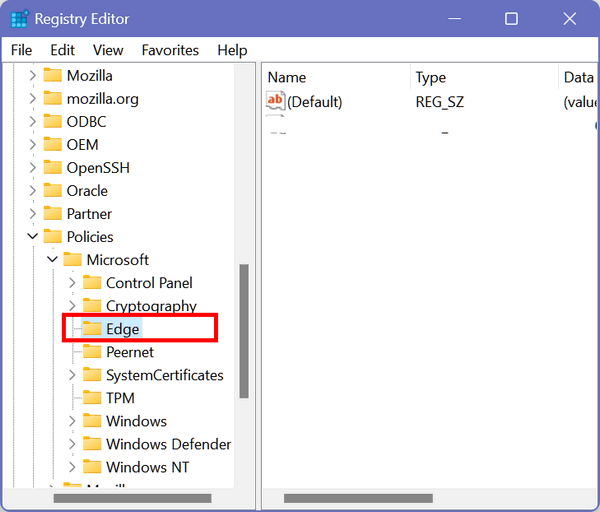Click the Microsoft folder icon

coord(72,259)
